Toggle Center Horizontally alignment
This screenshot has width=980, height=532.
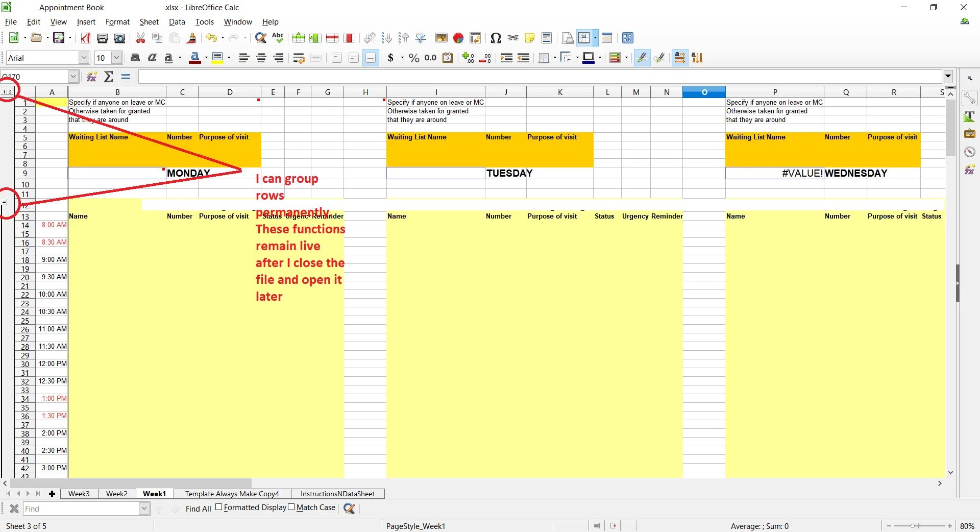point(261,58)
